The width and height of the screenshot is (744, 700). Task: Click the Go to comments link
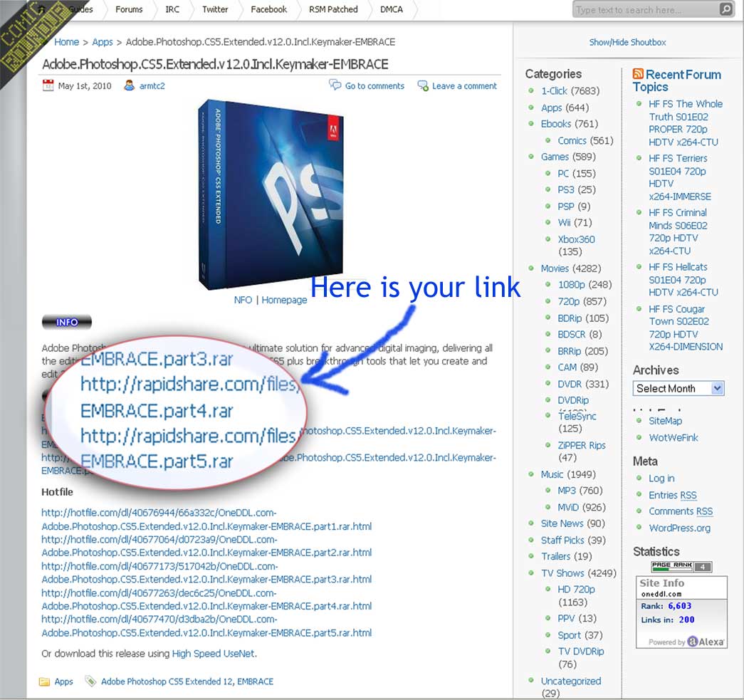374,86
